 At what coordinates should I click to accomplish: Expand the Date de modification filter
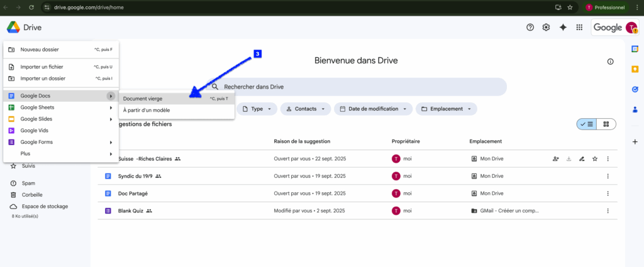pyautogui.click(x=373, y=109)
